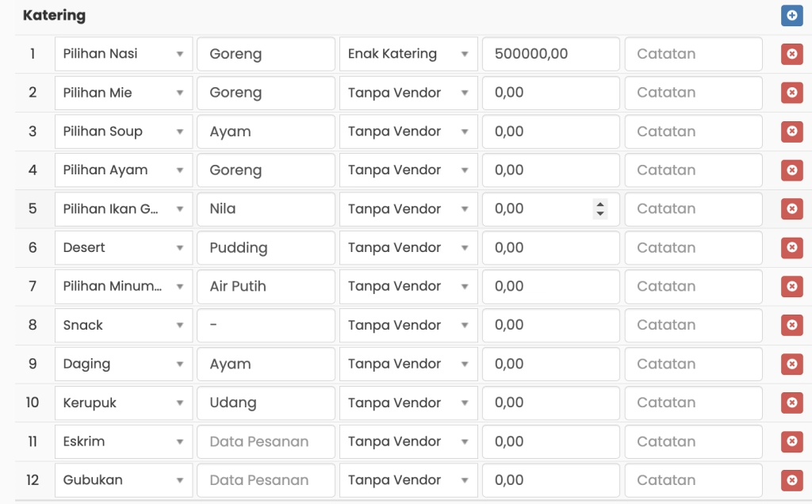
Task: Click the 500000,00 price field
Action: coord(550,54)
